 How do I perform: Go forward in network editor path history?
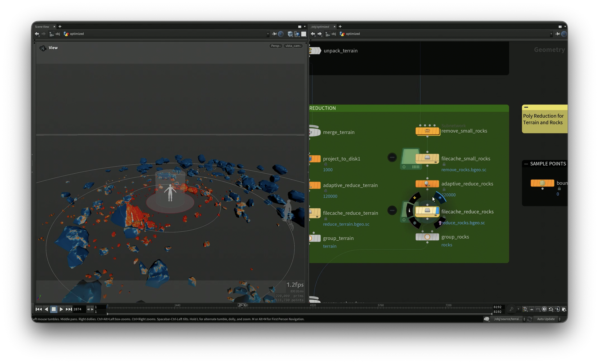tap(320, 34)
